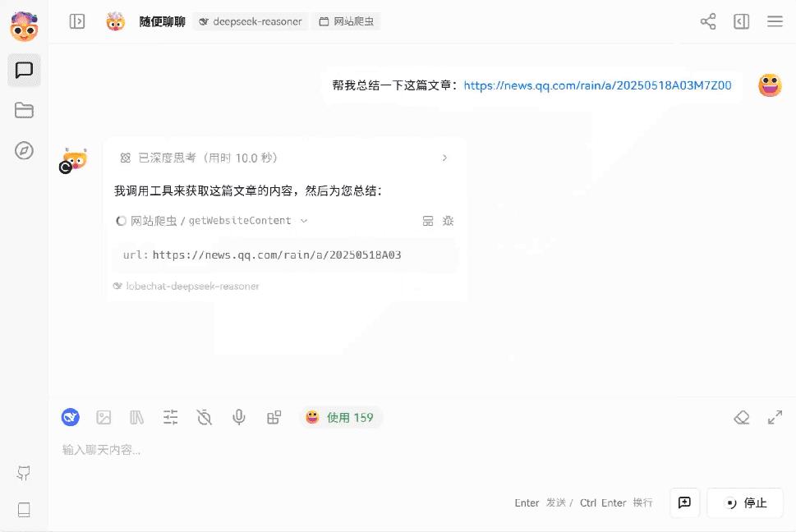Open the knowledge base library icon
Viewport: 796px width, 532px height.
(137, 417)
